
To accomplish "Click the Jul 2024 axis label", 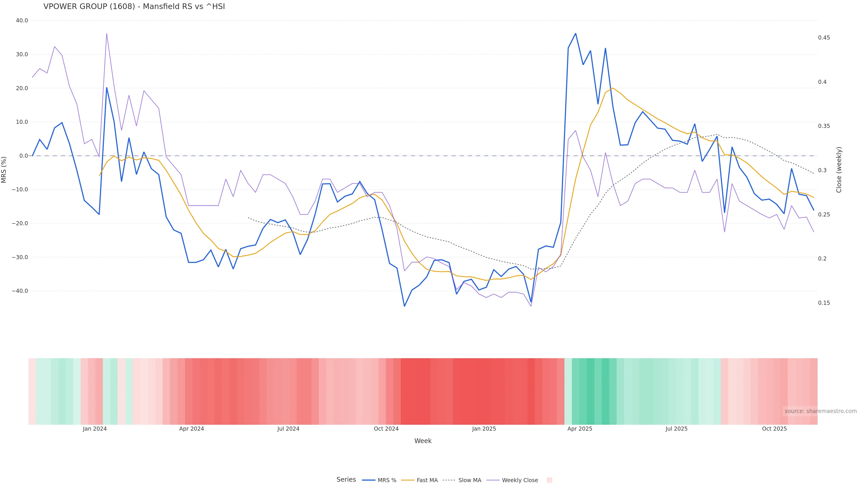I will pos(288,429).
